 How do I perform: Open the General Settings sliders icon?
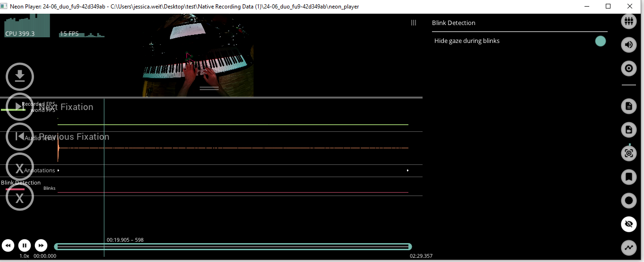[x=628, y=21]
